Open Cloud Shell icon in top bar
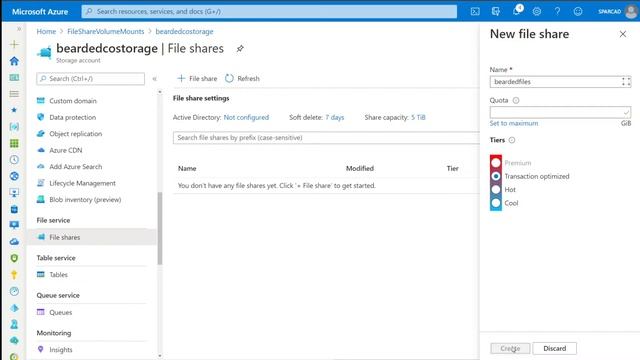The height and width of the screenshot is (360, 640). tap(475, 11)
